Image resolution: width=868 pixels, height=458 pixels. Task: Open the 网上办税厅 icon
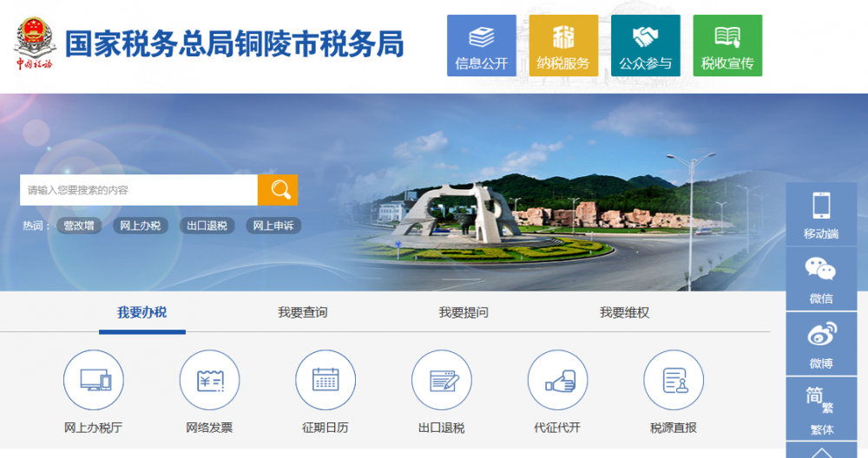[94, 380]
